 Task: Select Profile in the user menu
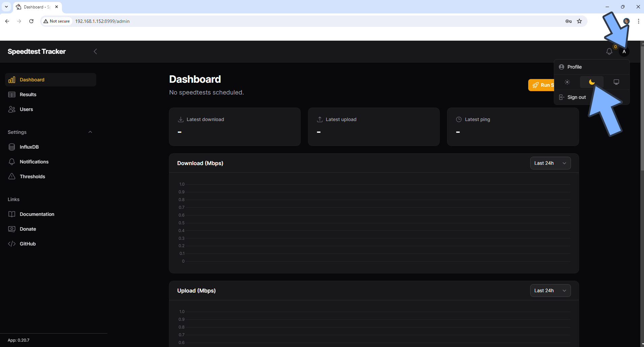(x=591, y=67)
